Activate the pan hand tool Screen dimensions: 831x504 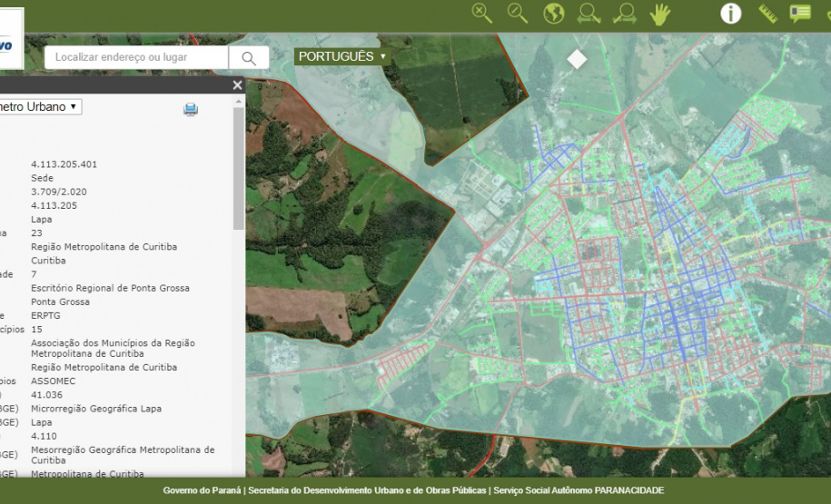tap(659, 13)
